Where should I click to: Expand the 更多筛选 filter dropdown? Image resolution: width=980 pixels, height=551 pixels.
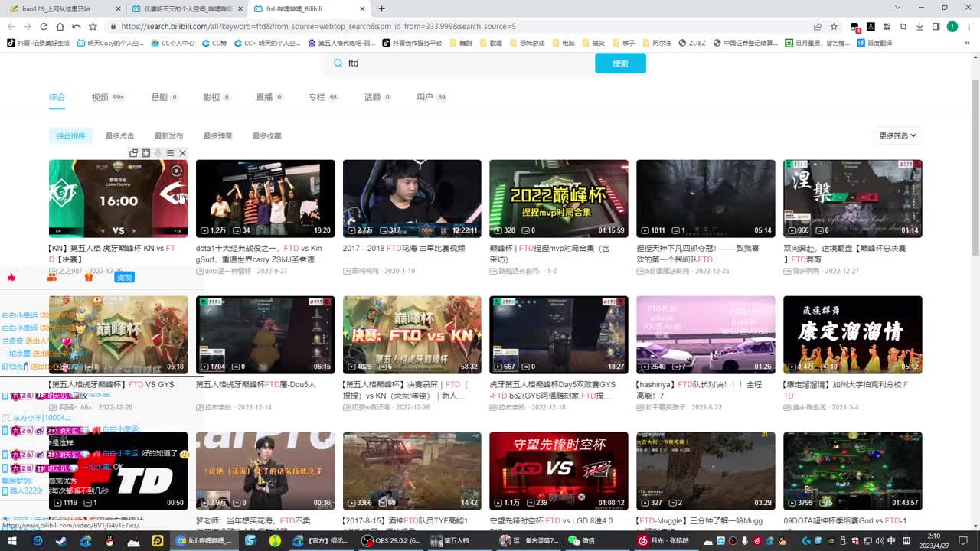click(x=897, y=135)
